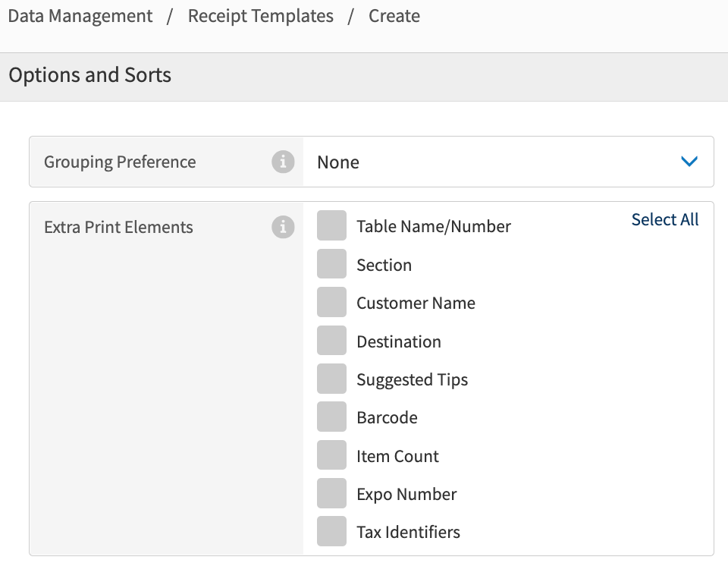Expand the Grouping Preference dropdown chevron
This screenshot has width=728, height=563.
pyautogui.click(x=689, y=162)
